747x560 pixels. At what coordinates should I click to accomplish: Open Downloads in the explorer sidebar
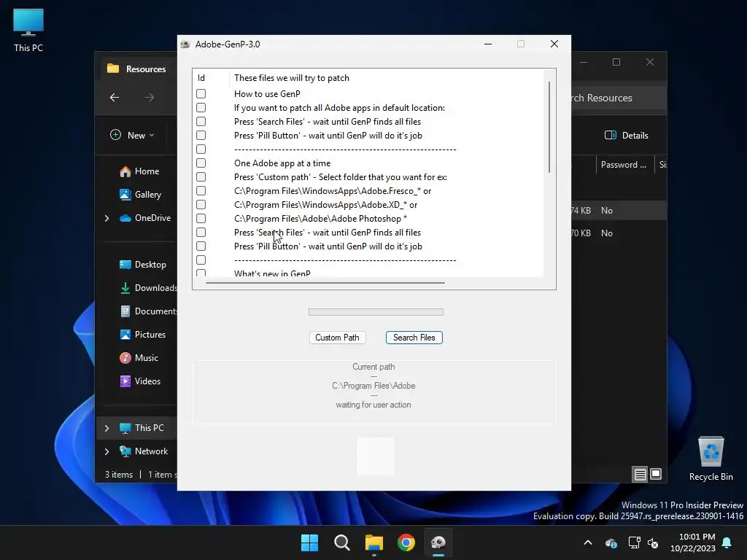[x=148, y=287]
